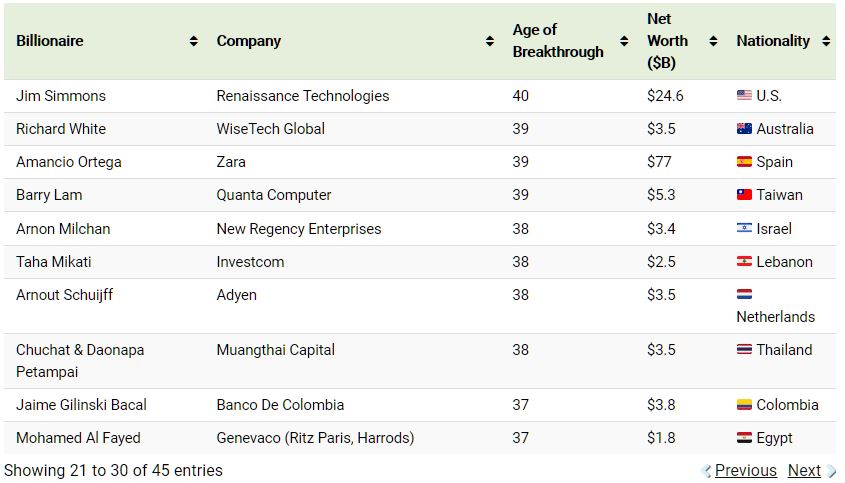Click the Taiwan flag icon
Screen dimensions: 845x483
click(744, 195)
